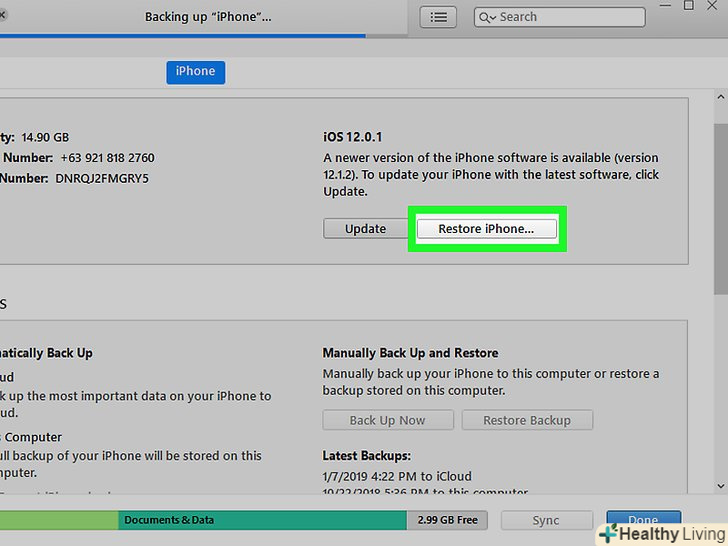Image resolution: width=728 pixels, height=546 pixels.
Task: Click the Update button
Action: click(x=365, y=229)
